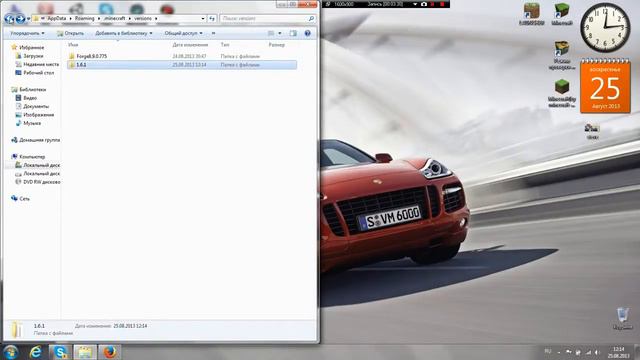Click AppData in the address path

click(x=56, y=18)
